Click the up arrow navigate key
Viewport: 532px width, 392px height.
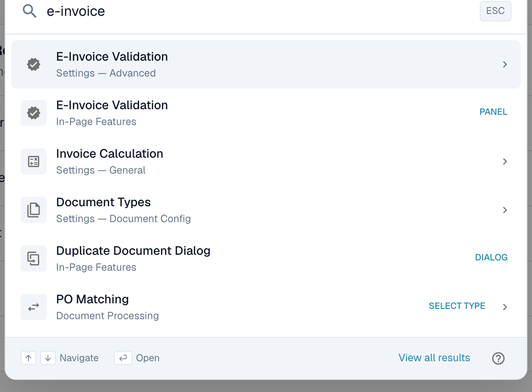[28, 358]
